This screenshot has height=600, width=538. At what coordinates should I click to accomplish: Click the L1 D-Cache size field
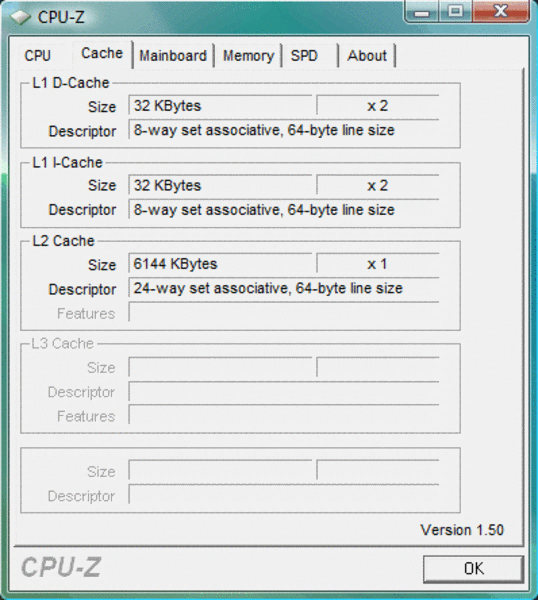220,106
